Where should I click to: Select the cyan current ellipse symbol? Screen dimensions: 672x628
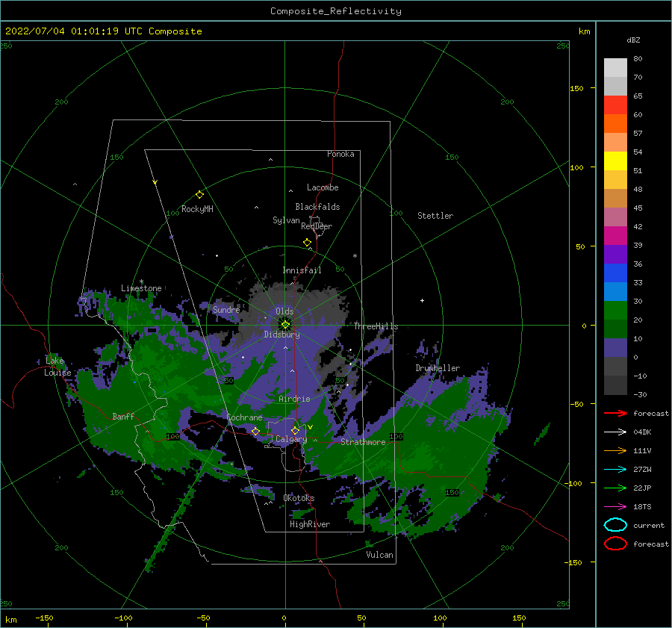(615, 525)
